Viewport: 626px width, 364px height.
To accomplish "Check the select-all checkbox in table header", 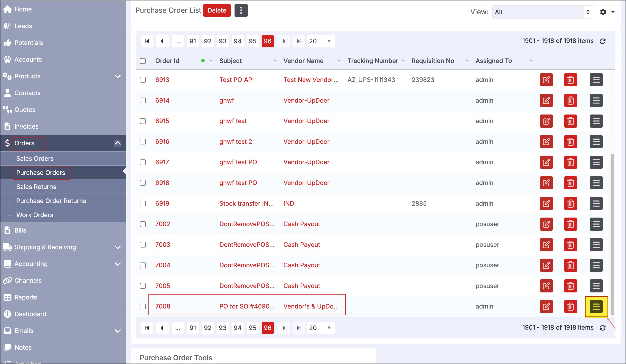I will pyautogui.click(x=143, y=61).
